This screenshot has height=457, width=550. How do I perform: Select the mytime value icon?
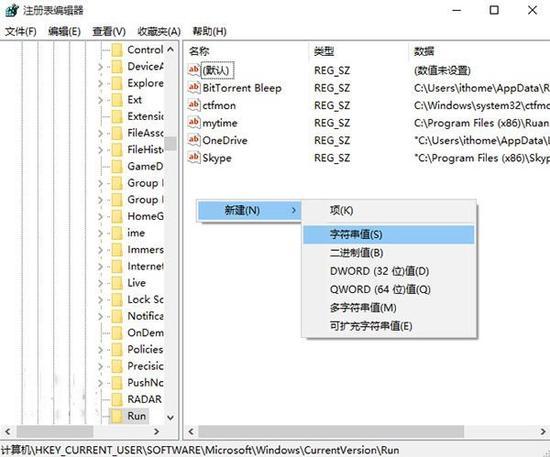(x=194, y=122)
